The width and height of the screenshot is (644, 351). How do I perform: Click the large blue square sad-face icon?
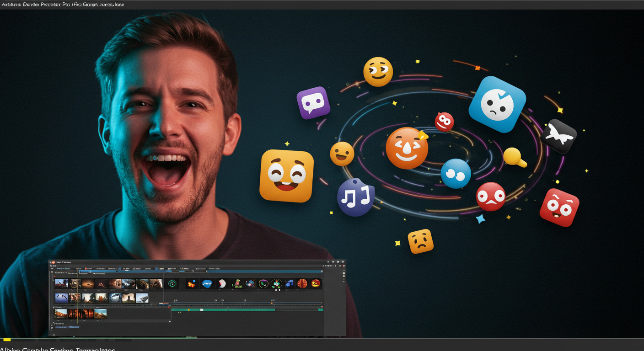coord(497,104)
